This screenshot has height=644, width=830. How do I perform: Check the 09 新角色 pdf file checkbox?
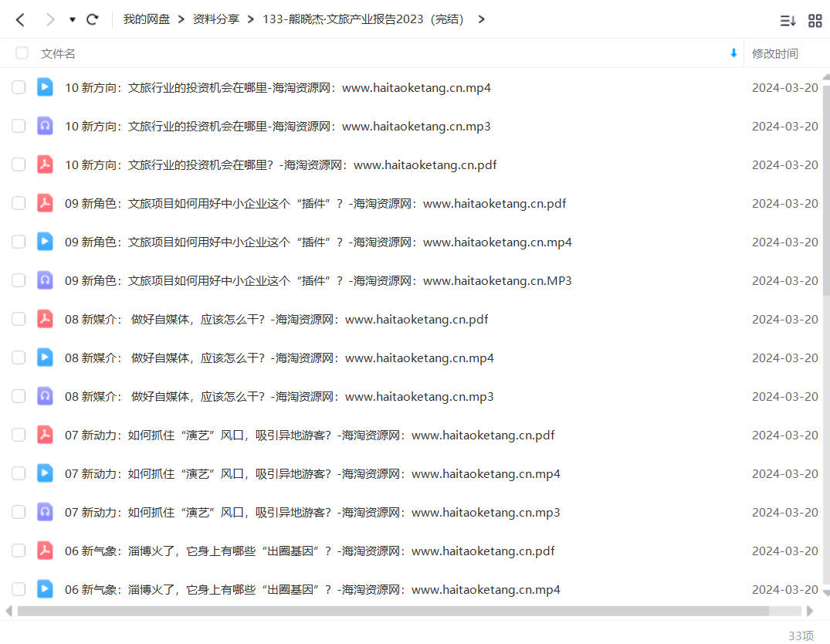pos(19,203)
